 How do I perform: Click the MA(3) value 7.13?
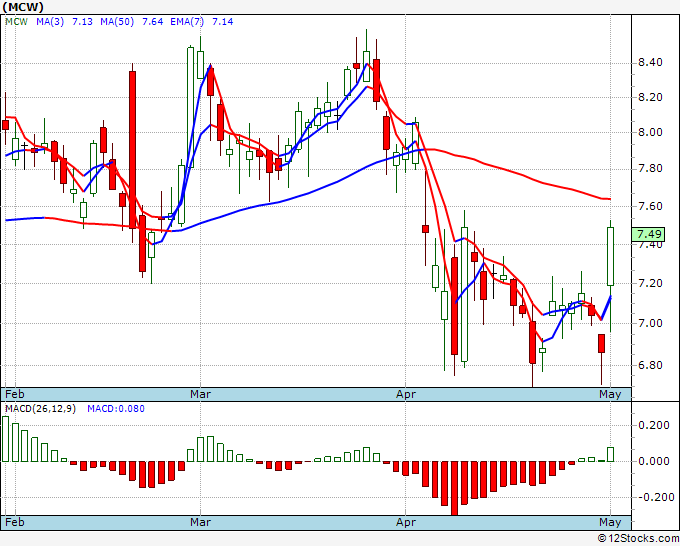[x=82, y=22]
